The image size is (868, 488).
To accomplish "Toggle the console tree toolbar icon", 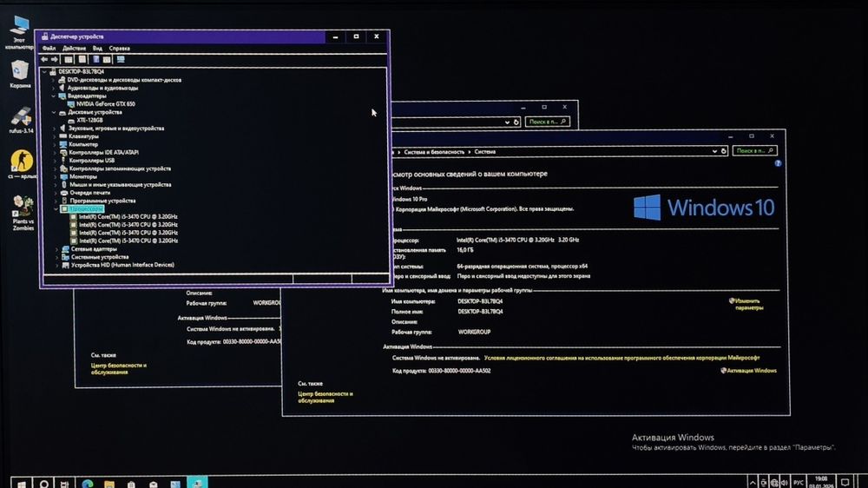I will [68, 59].
